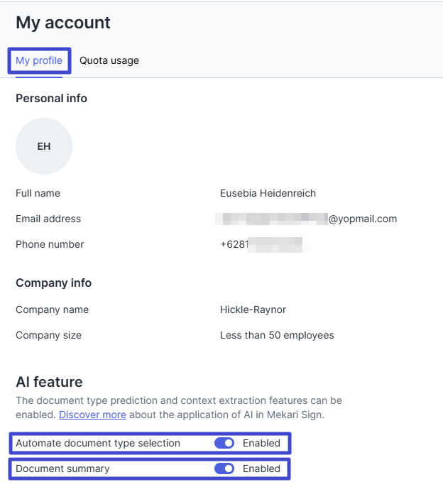Click the Eusebia Heidenreich full name value
Viewport: 443px width, 504px height.
coord(268,193)
